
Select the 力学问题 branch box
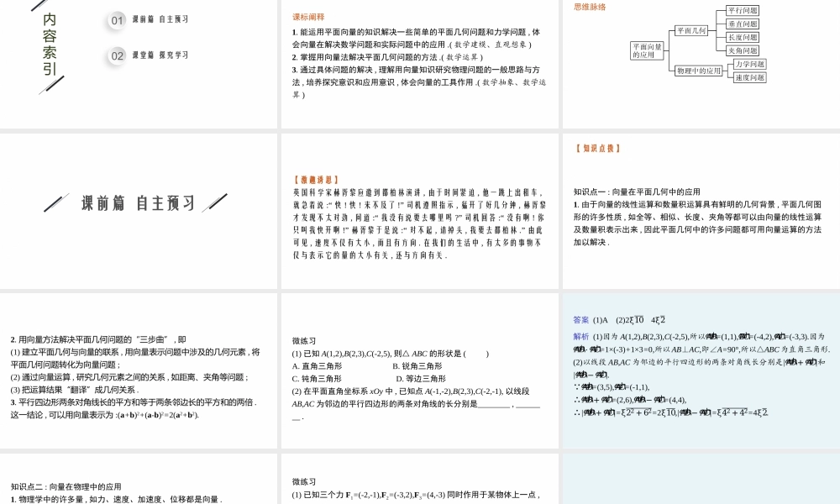[750, 65]
